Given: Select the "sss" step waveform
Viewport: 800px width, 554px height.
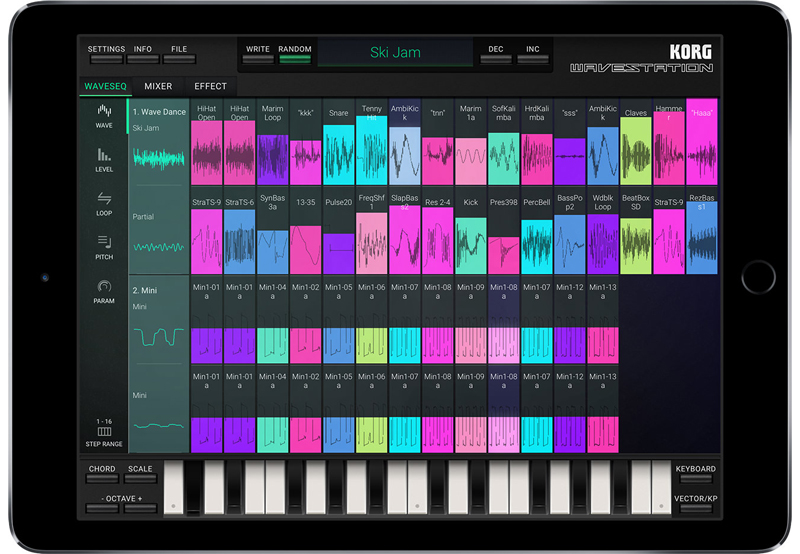Looking at the screenshot, I should pyautogui.click(x=569, y=142).
